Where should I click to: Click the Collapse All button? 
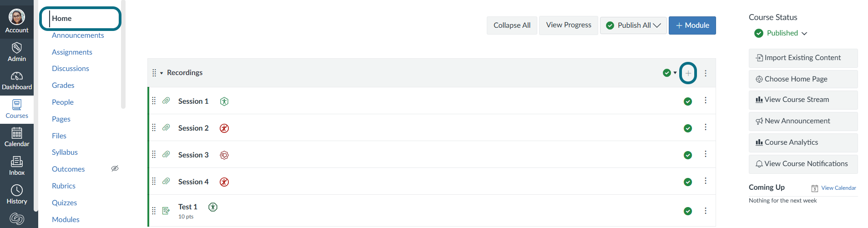coord(512,25)
